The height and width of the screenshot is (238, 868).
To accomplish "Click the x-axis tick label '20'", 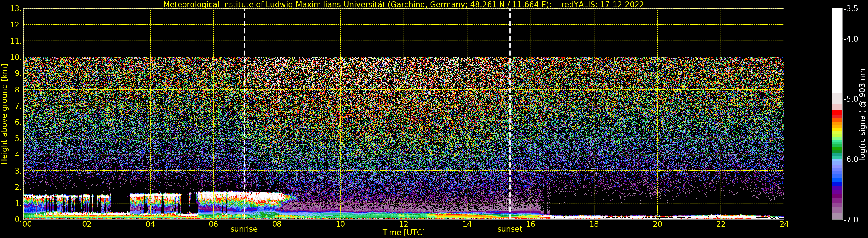I will click(657, 224).
